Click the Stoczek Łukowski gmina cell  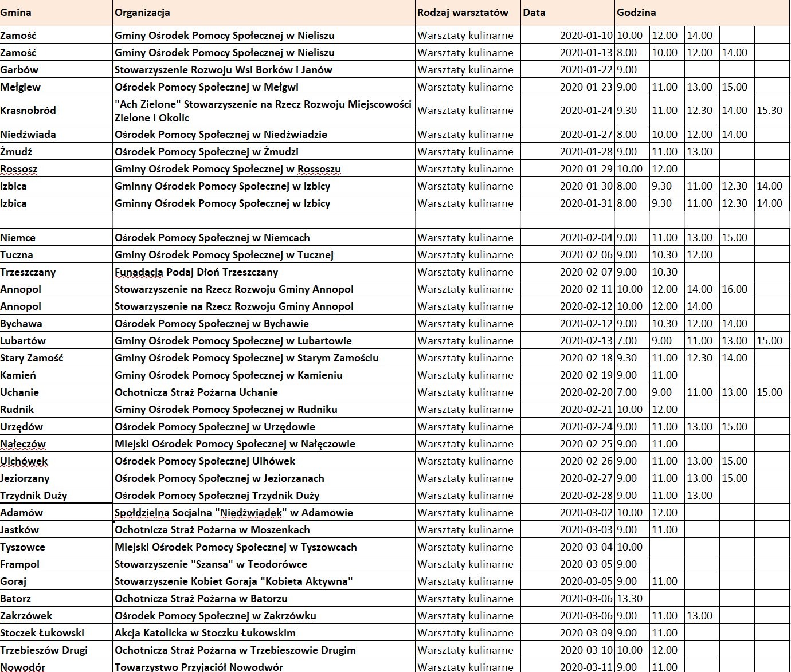[56, 633]
